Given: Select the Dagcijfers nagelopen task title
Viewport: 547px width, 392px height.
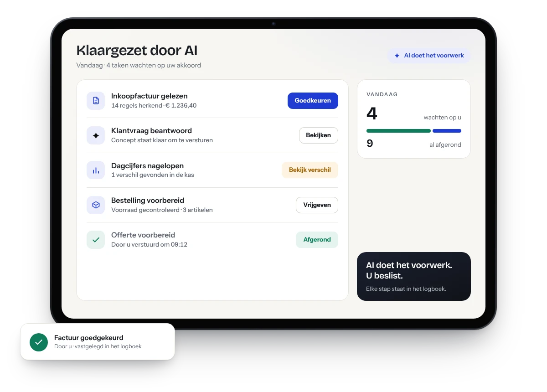Looking at the screenshot, I should [148, 166].
